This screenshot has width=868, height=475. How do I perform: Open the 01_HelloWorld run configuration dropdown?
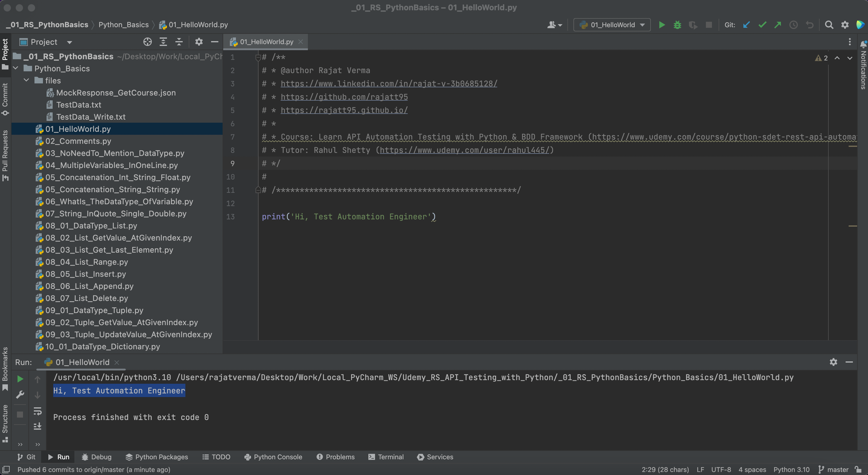point(612,25)
